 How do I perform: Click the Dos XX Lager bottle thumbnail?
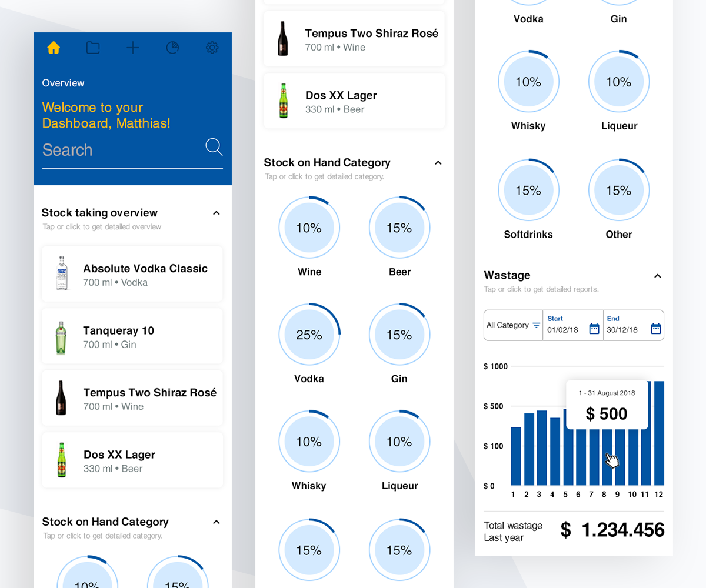tap(283, 100)
